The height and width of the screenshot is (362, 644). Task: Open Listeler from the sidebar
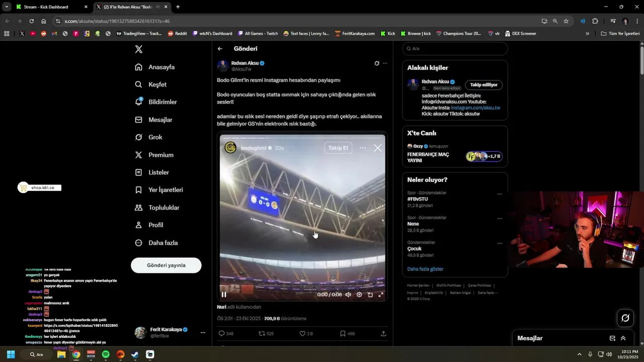coord(152,172)
